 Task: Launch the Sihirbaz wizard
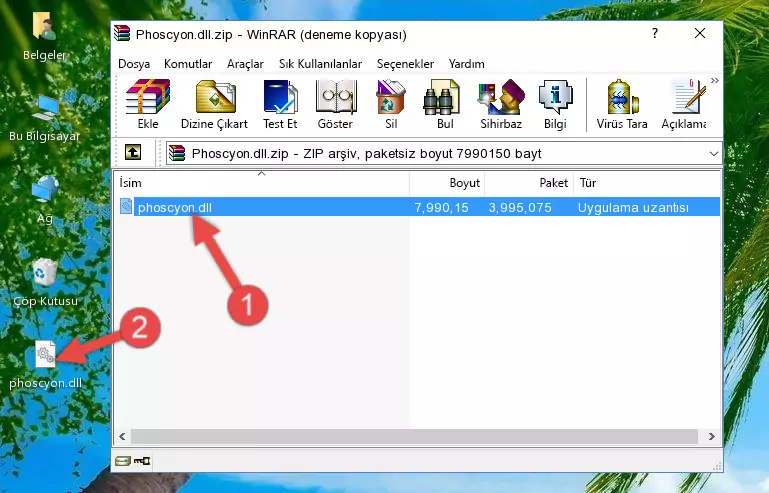(501, 104)
